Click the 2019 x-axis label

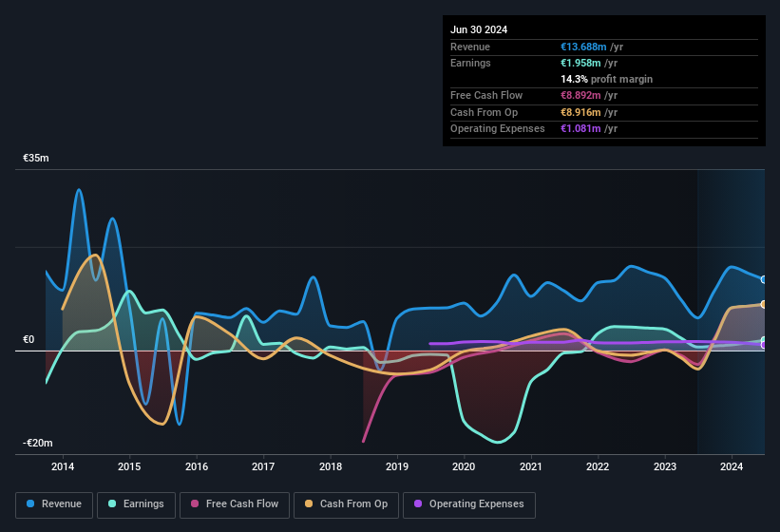(397, 466)
